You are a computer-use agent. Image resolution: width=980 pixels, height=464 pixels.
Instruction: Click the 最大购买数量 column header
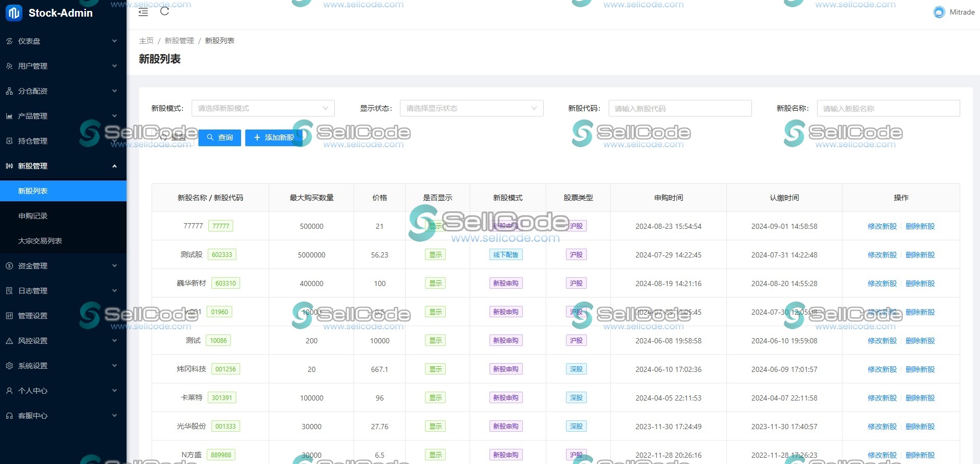[311, 198]
